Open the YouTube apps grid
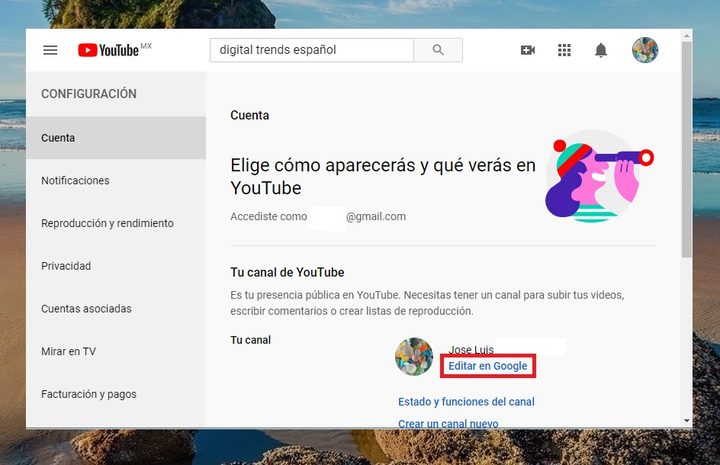The image size is (720, 465). tap(564, 50)
